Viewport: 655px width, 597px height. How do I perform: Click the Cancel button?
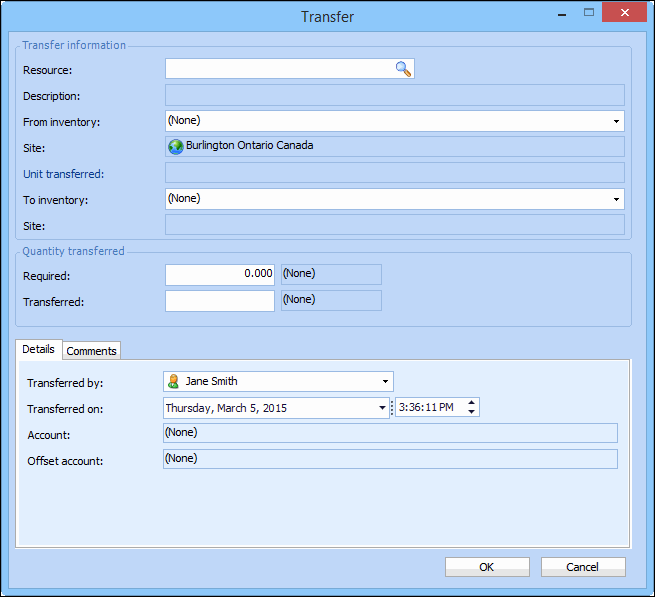point(583,567)
